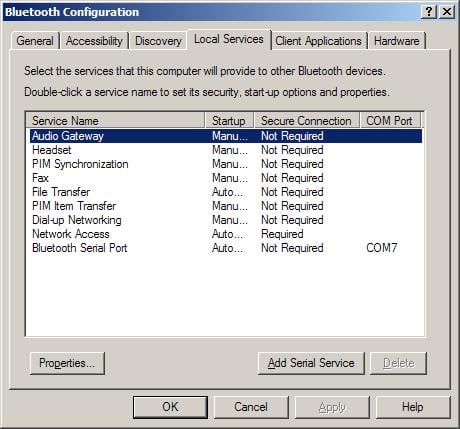The image size is (460, 429).
Task: Open the Client Applications tab
Action: (x=318, y=41)
